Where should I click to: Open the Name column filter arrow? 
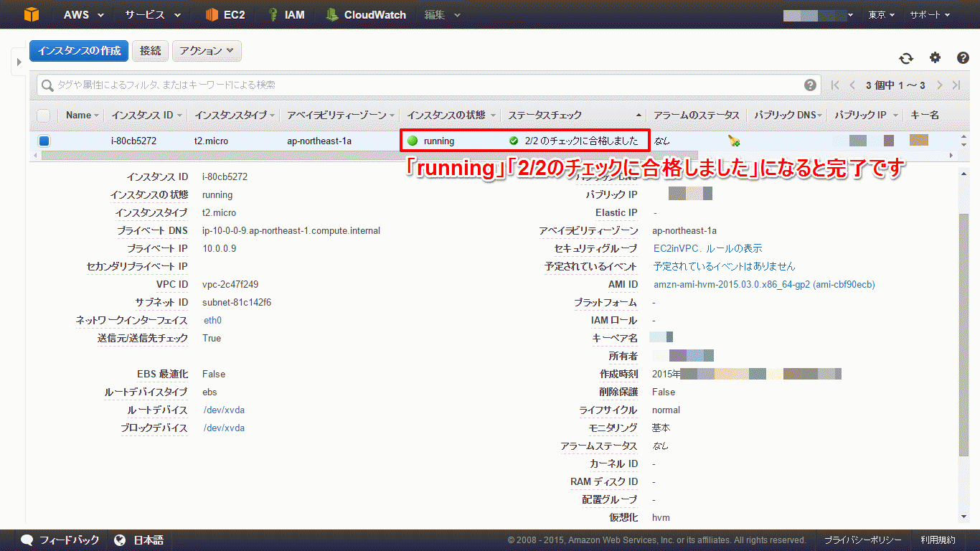(97, 116)
